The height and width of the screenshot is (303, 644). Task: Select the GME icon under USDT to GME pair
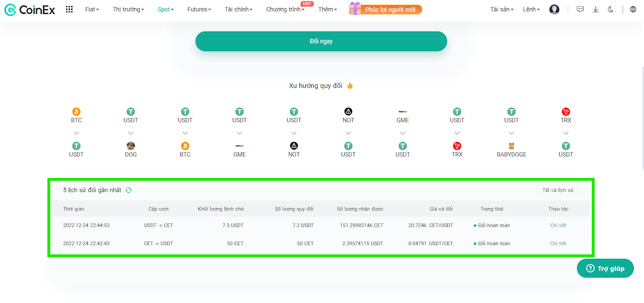click(x=239, y=146)
